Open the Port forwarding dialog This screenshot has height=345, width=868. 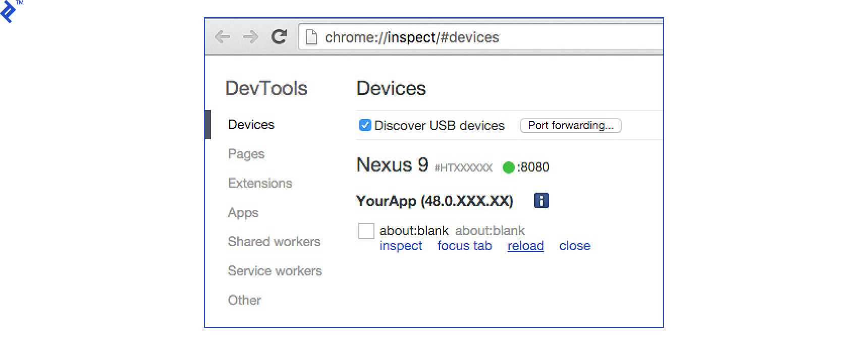point(570,125)
